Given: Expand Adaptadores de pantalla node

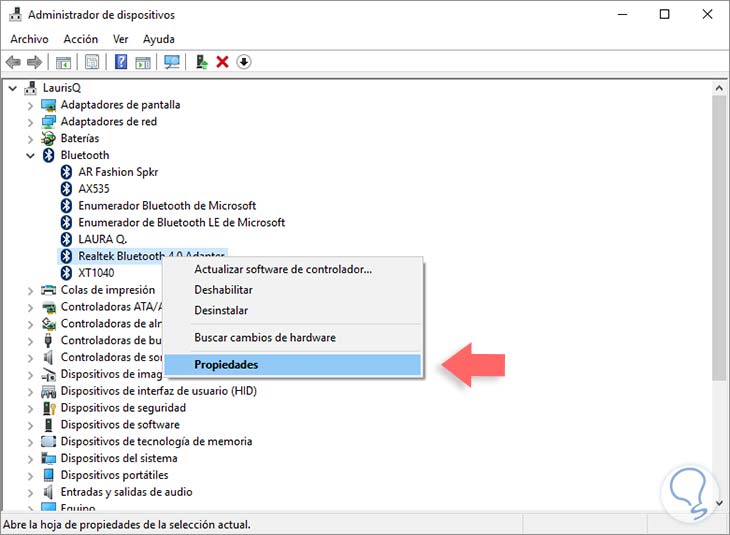Looking at the screenshot, I should [x=30, y=106].
